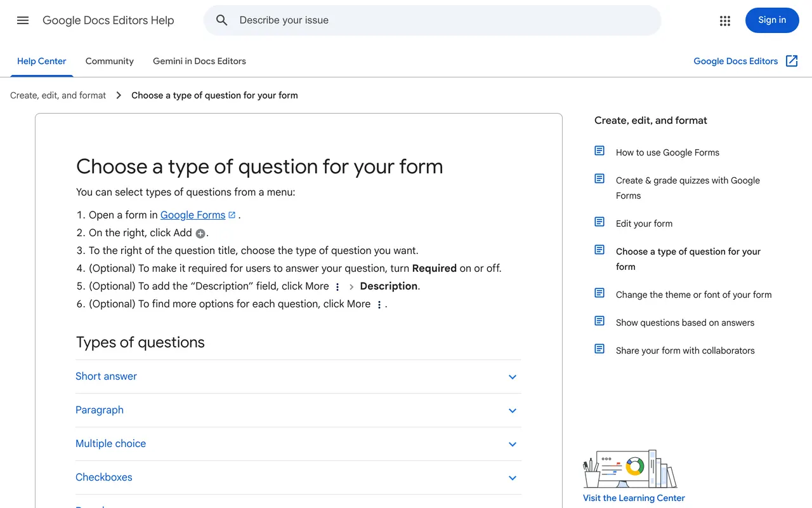
Task: Focus the Describe your issue search field
Action: [432, 20]
